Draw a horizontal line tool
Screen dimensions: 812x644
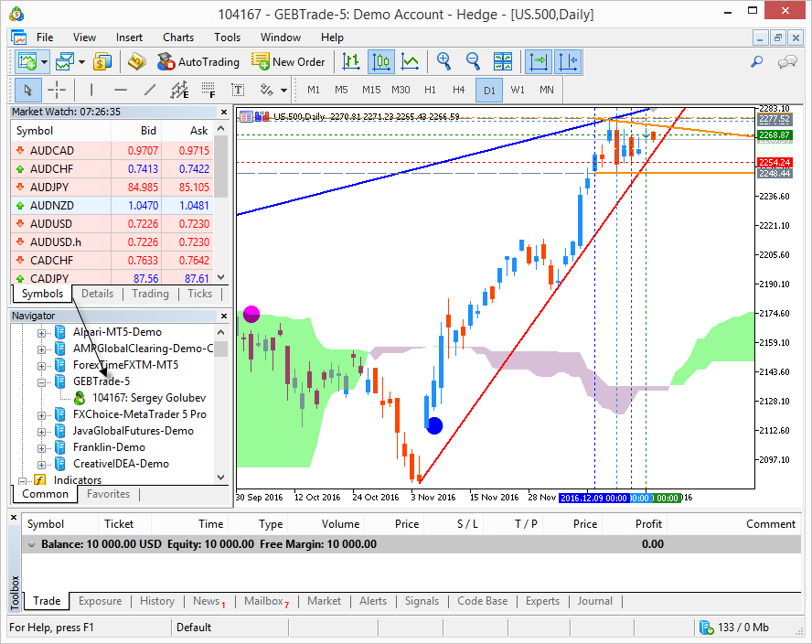[121, 91]
